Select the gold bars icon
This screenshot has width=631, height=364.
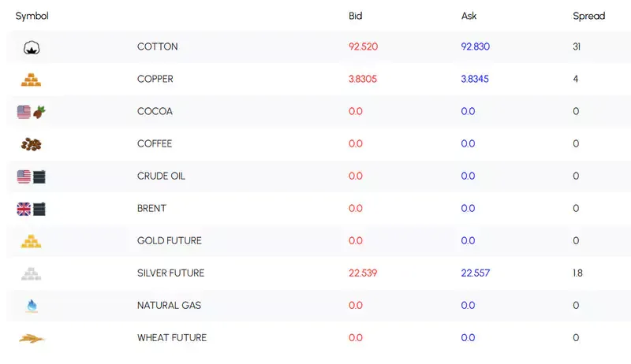[31, 241]
